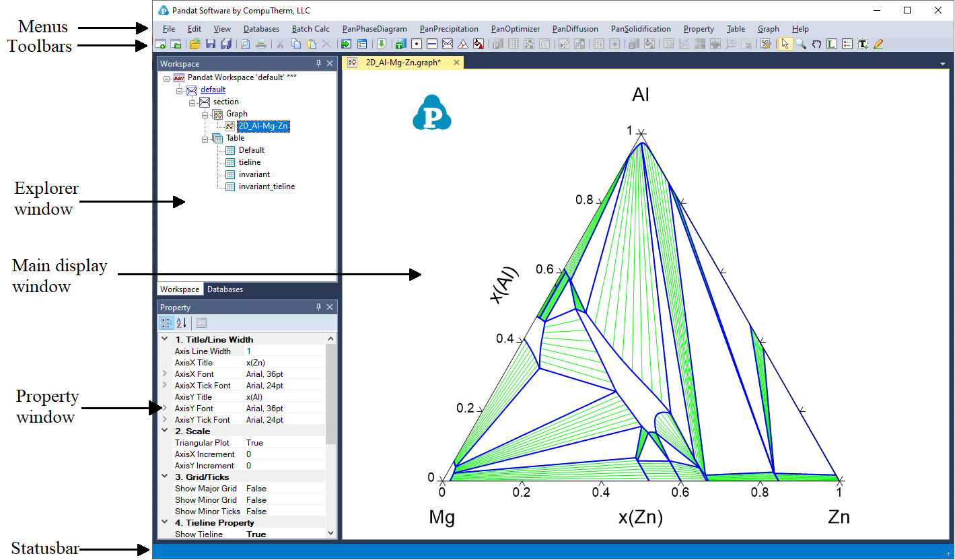
Task: Click the Save floppy disk icon
Action: click(x=211, y=44)
